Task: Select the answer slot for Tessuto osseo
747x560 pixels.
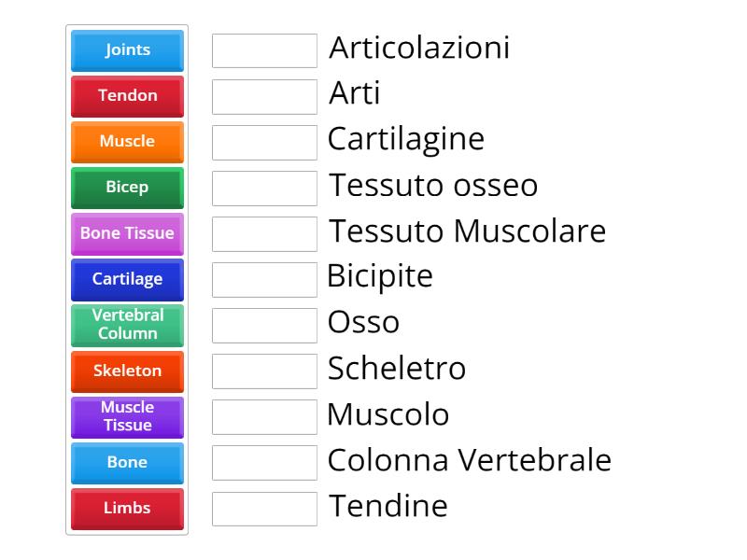Action: [x=264, y=188]
